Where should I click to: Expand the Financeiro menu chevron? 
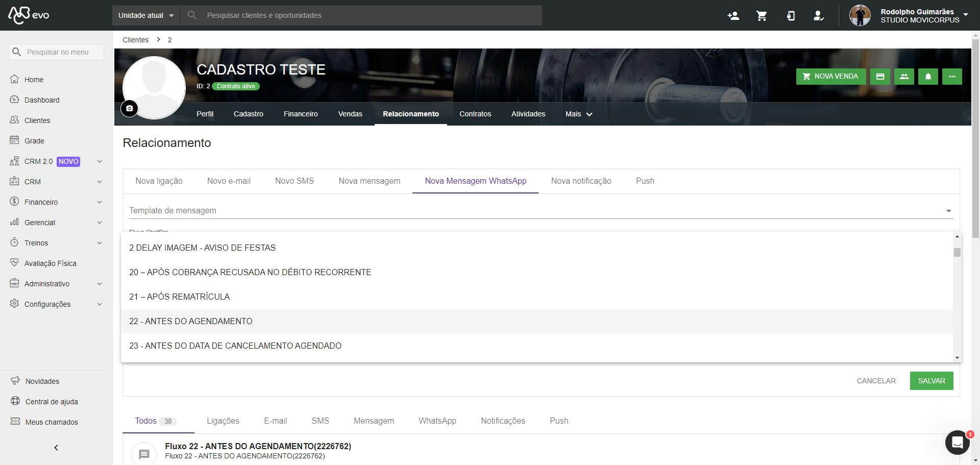tap(100, 202)
